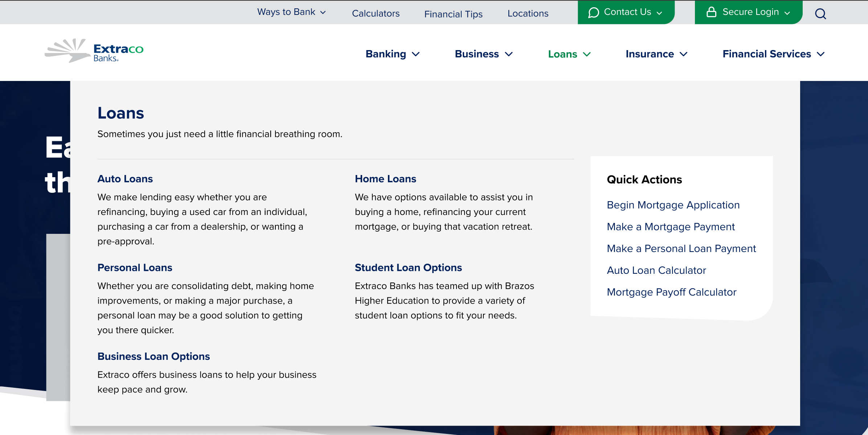Click the Extraco Banks logo
Viewport: 868px width, 435px height.
coord(94,51)
